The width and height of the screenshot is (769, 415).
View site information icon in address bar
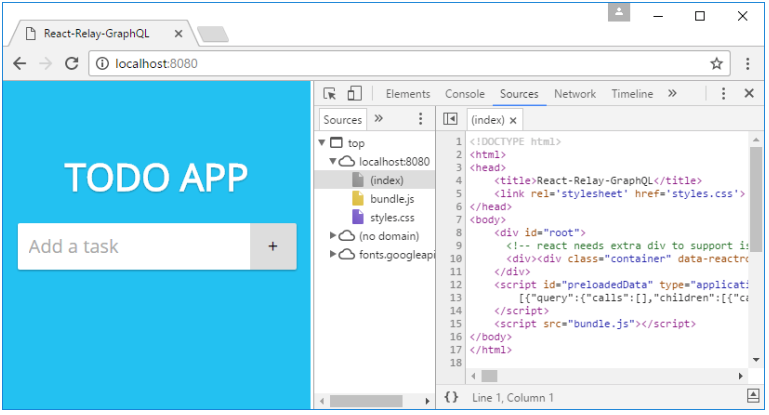click(x=102, y=64)
